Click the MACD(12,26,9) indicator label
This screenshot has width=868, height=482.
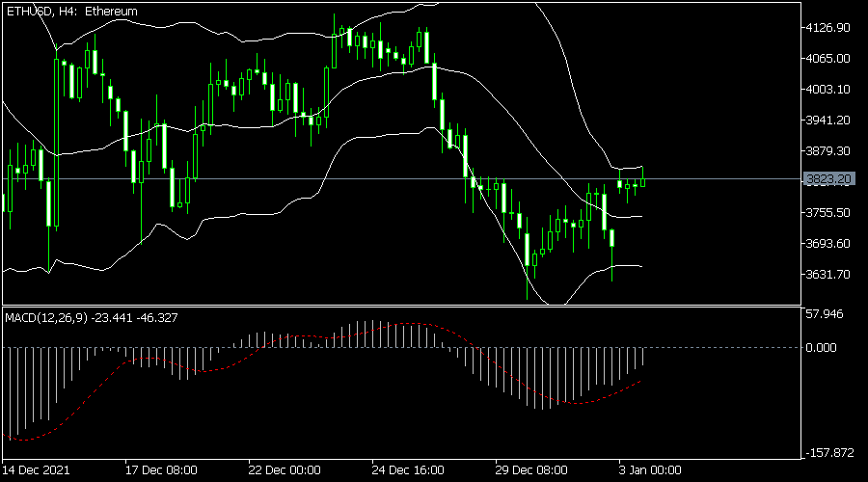(x=92, y=318)
